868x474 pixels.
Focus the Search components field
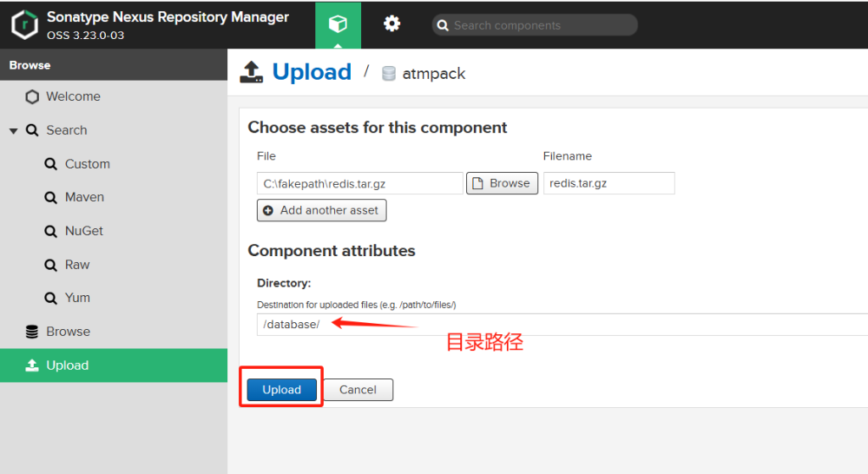tap(535, 25)
